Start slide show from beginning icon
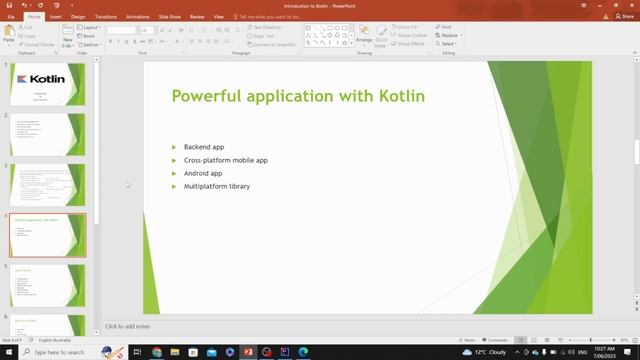The height and width of the screenshot is (360, 640). tap(56, 5)
